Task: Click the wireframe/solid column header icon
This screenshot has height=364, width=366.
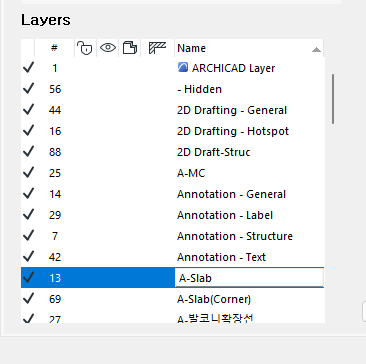Action: [130, 48]
